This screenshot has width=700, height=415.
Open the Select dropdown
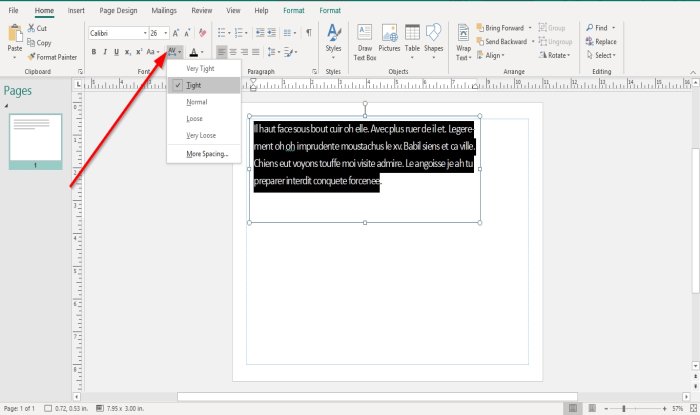coord(601,55)
